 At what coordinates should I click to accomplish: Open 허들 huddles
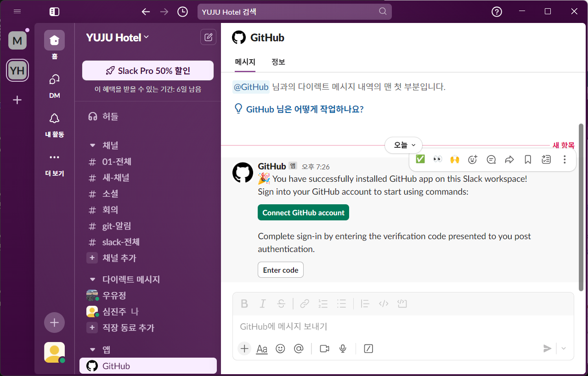148,117
